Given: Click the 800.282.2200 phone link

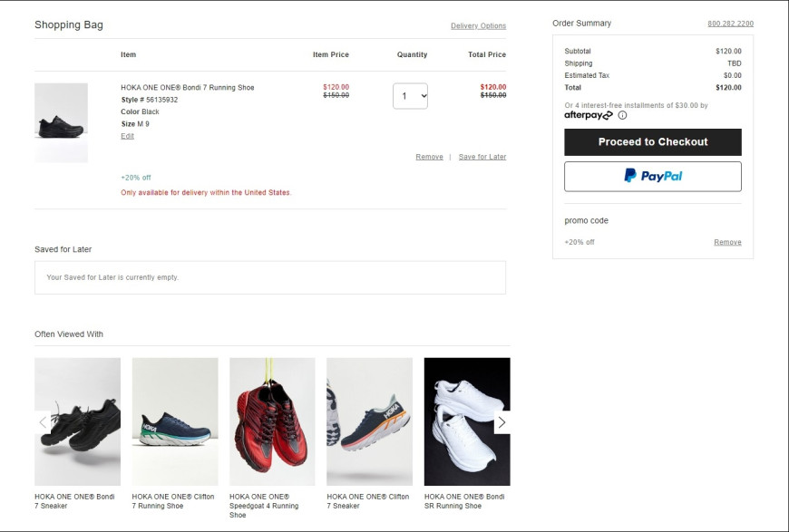Looking at the screenshot, I should [x=730, y=24].
